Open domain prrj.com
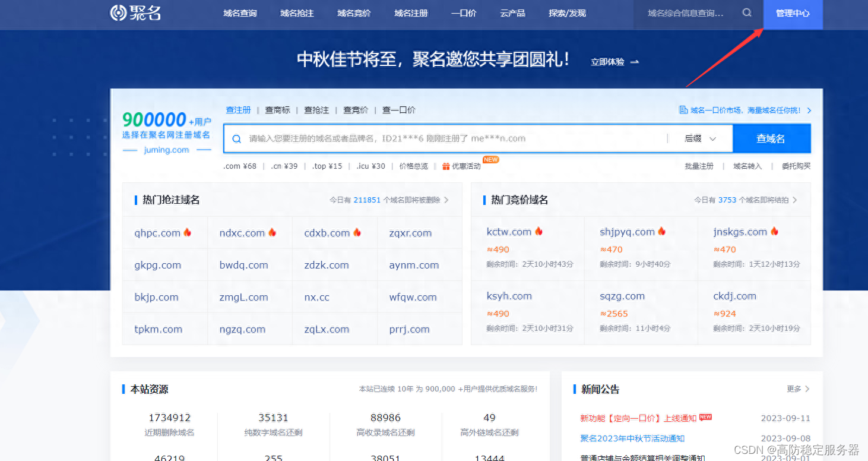 409,329
